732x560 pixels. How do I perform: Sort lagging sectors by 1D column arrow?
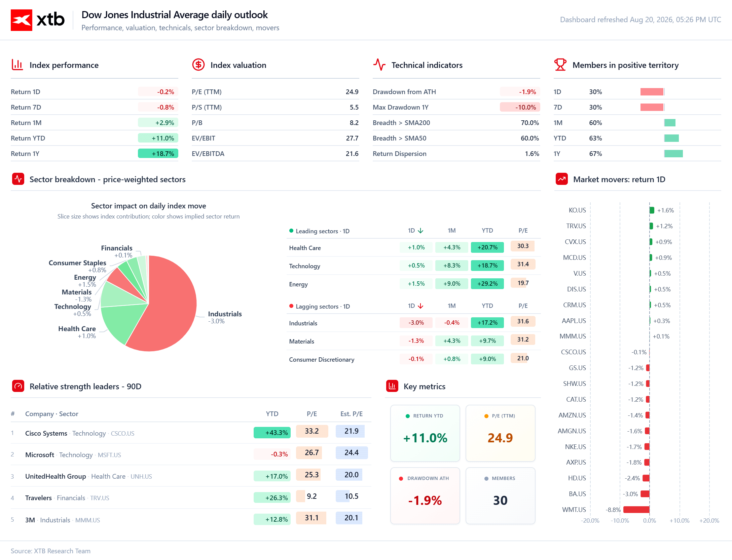(x=420, y=306)
